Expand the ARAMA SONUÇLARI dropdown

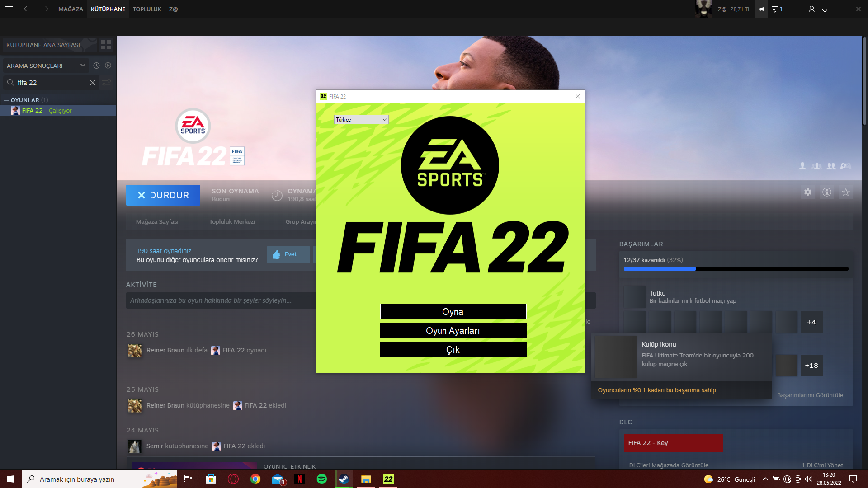tap(83, 66)
